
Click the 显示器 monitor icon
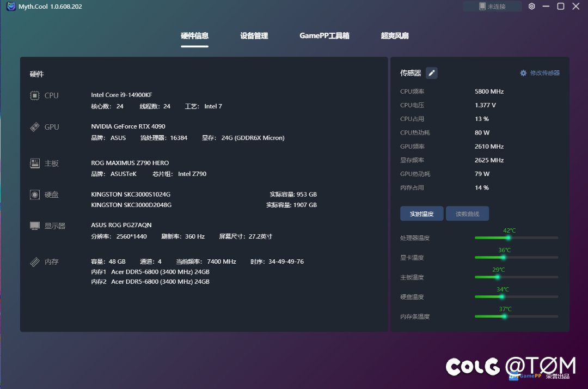(x=34, y=226)
